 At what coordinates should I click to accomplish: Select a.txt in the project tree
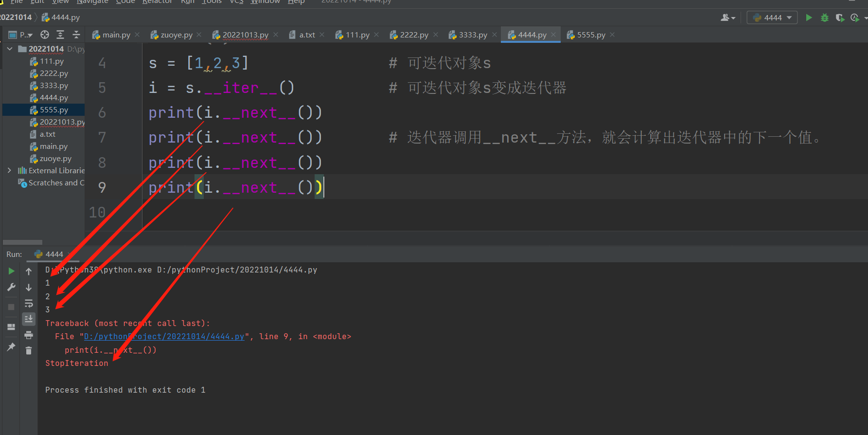47,134
